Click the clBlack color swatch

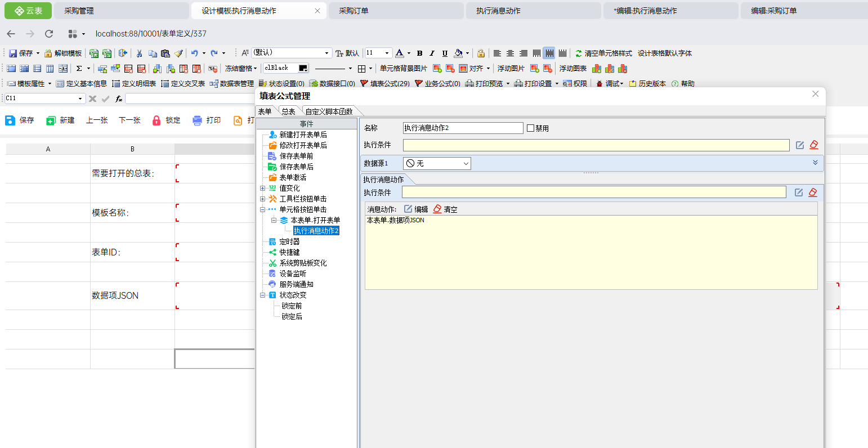(303, 68)
